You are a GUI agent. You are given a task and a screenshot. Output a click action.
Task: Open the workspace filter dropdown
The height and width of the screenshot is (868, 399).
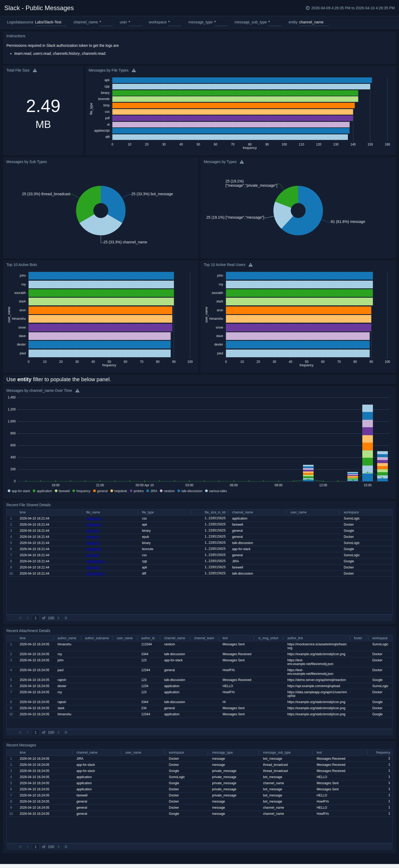click(x=174, y=22)
